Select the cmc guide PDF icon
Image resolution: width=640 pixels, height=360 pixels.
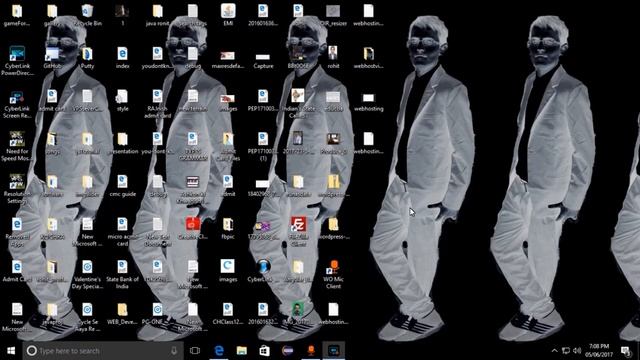click(122, 185)
